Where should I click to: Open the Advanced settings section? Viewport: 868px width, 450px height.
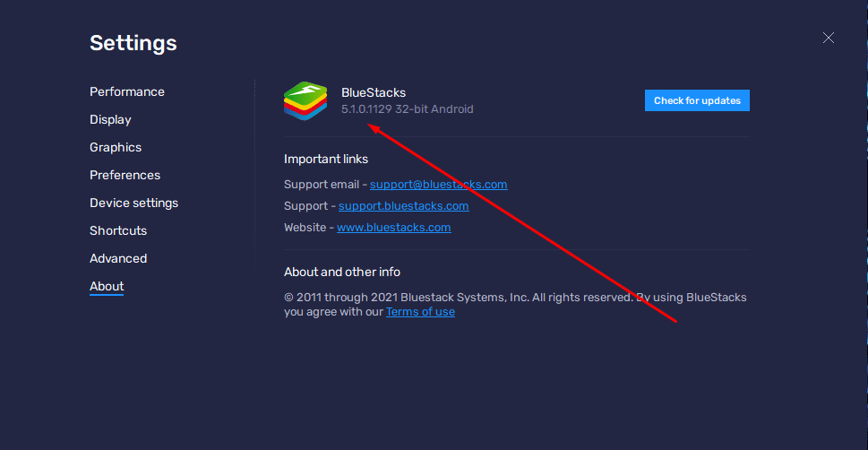coord(118,258)
